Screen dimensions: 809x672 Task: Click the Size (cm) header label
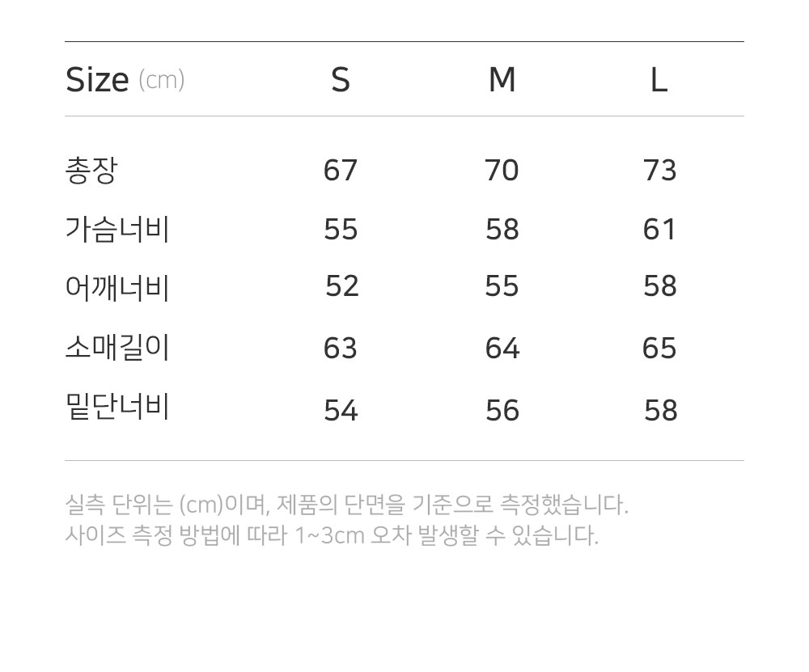click(x=125, y=80)
